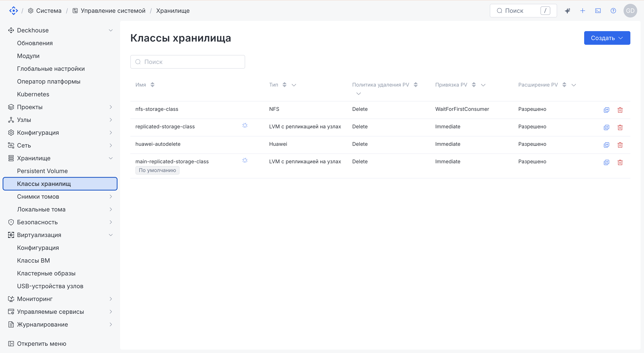
Task: Expand the Сеть sidebar section
Action: tap(111, 145)
